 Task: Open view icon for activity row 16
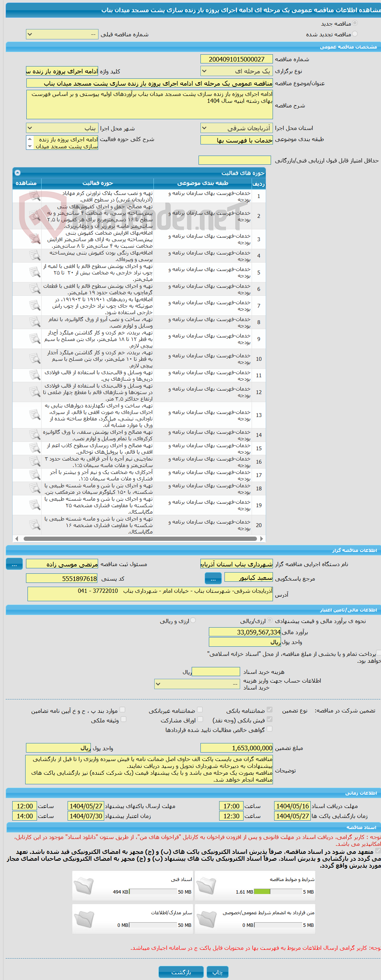click(35, 462)
